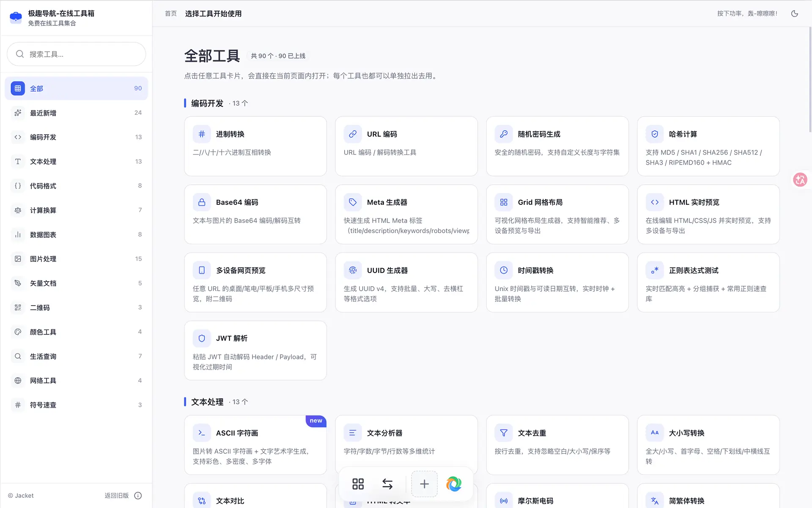812x508 pixels.
Task: Open the 文本分析器 lines icon
Action: (353, 433)
